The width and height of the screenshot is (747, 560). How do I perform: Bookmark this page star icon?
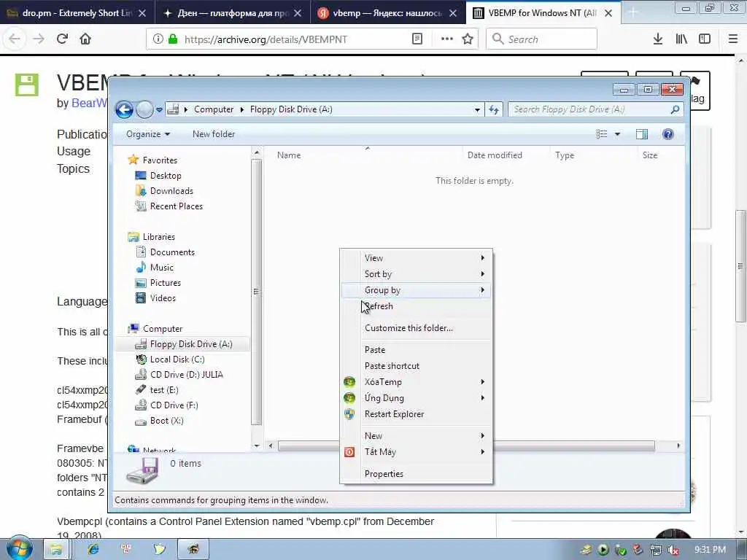(468, 39)
